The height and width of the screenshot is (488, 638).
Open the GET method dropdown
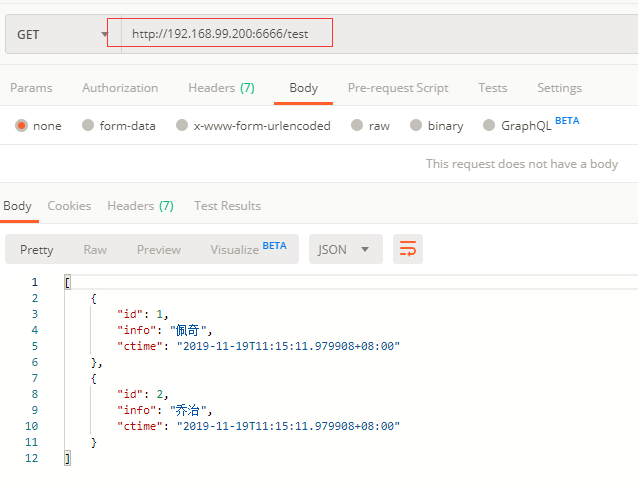coord(60,35)
